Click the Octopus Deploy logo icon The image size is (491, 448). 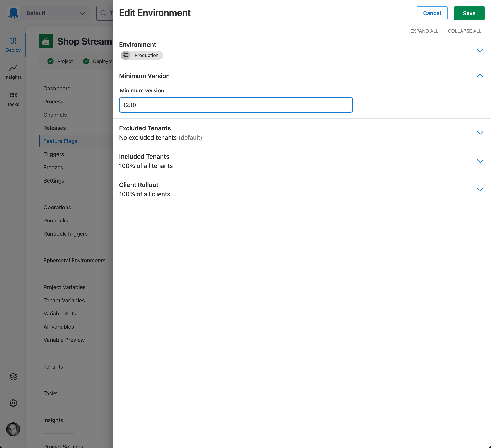click(13, 13)
